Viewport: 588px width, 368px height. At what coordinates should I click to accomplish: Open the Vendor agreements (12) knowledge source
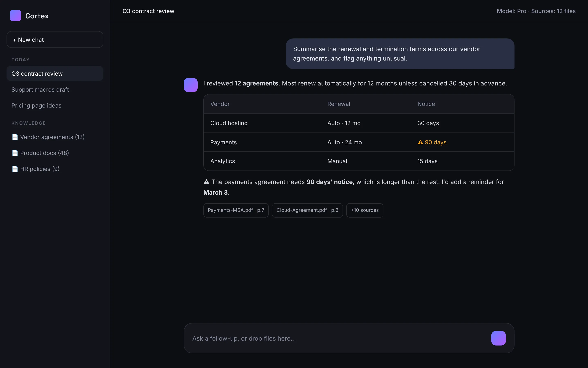click(55, 137)
